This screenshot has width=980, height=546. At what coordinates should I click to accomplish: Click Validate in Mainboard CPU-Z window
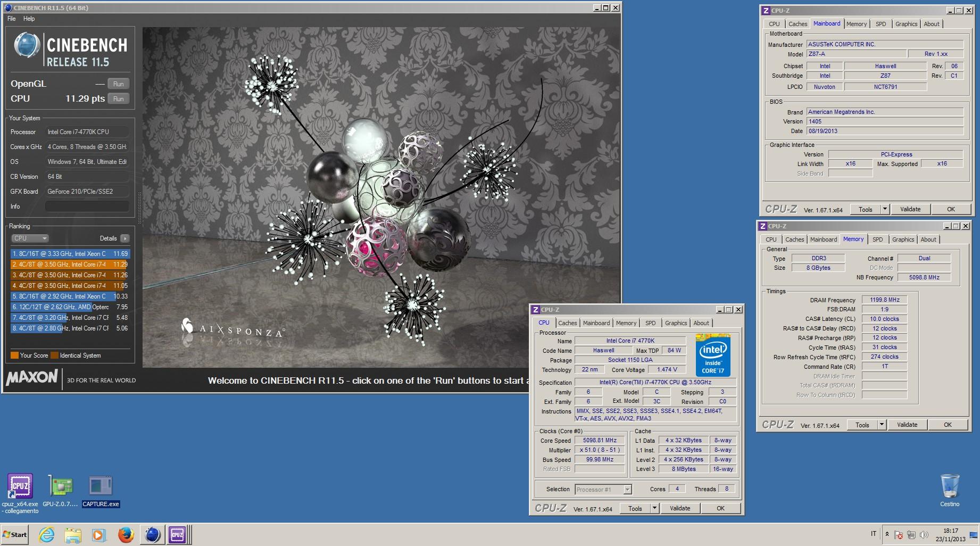[x=910, y=209]
